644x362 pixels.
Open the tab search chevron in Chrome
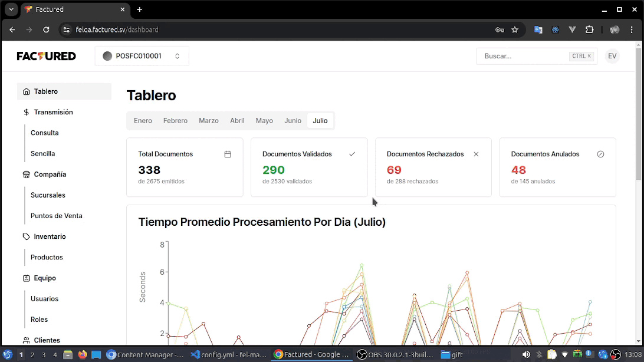[11, 9]
